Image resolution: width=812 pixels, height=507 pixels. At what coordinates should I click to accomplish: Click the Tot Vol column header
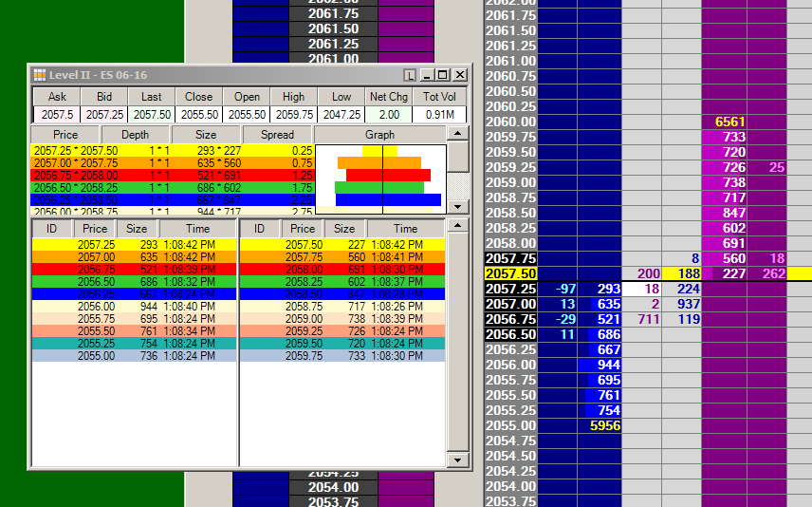[x=439, y=97]
